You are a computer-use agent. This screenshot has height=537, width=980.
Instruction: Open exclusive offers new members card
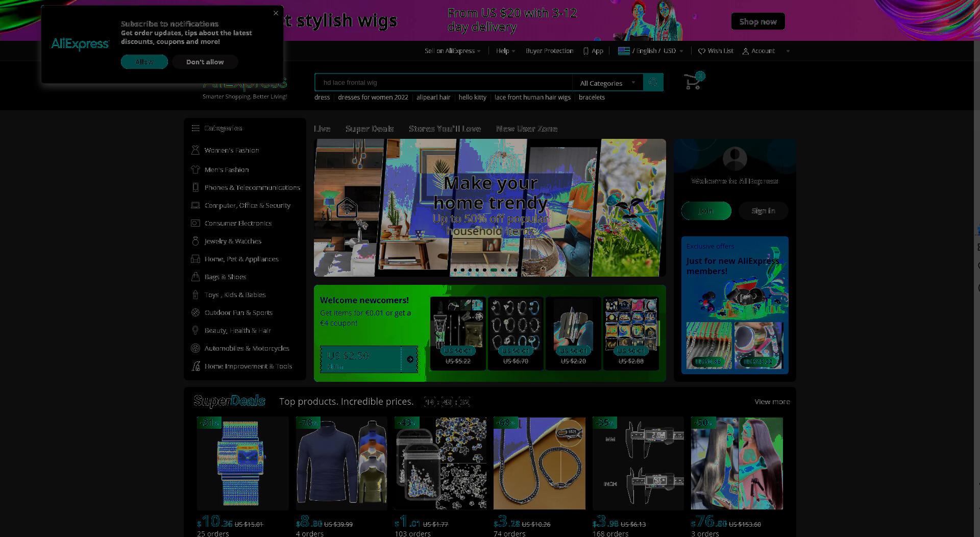(735, 305)
